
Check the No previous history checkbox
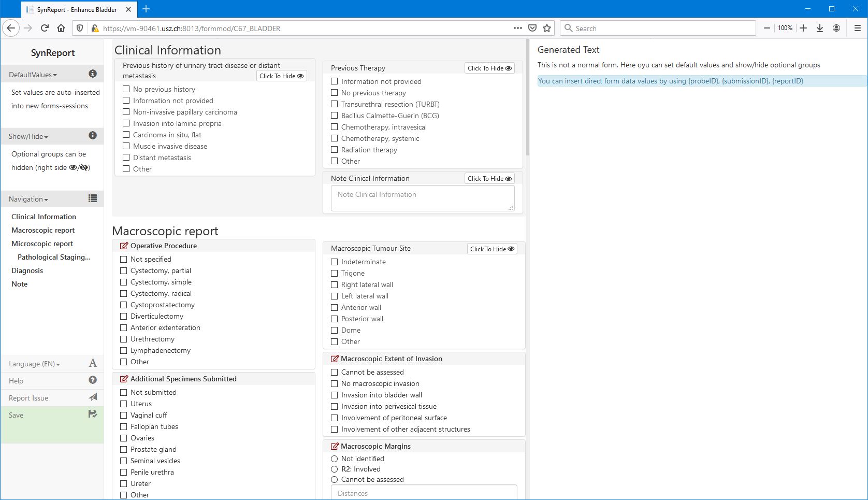(x=126, y=89)
